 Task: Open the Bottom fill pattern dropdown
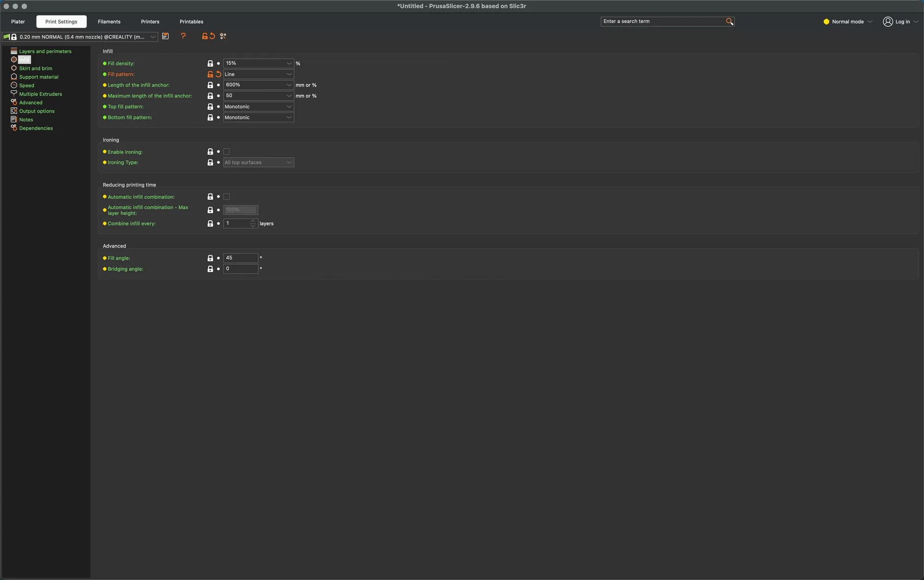pos(259,117)
